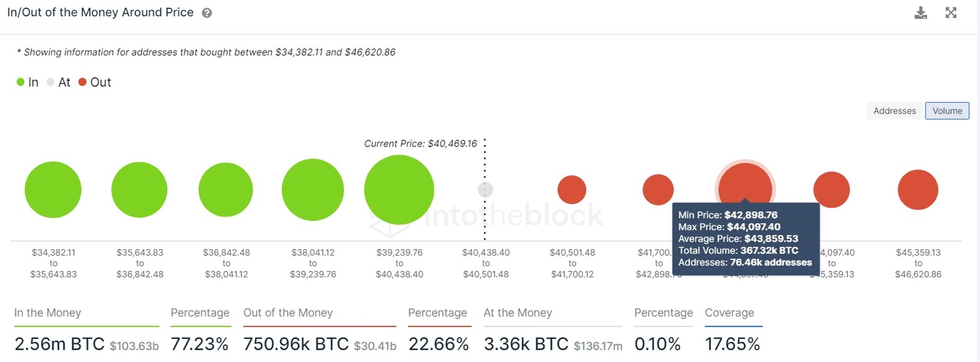
Task: Click the small gray At the Money bubble
Action: tap(486, 189)
